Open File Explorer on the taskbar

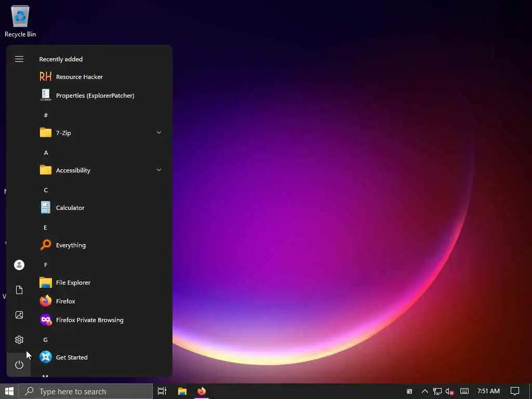point(182,391)
